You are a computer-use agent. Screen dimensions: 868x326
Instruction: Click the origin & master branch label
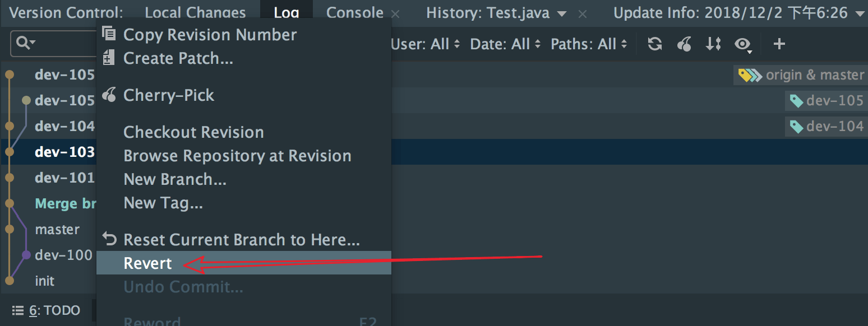coord(801,75)
